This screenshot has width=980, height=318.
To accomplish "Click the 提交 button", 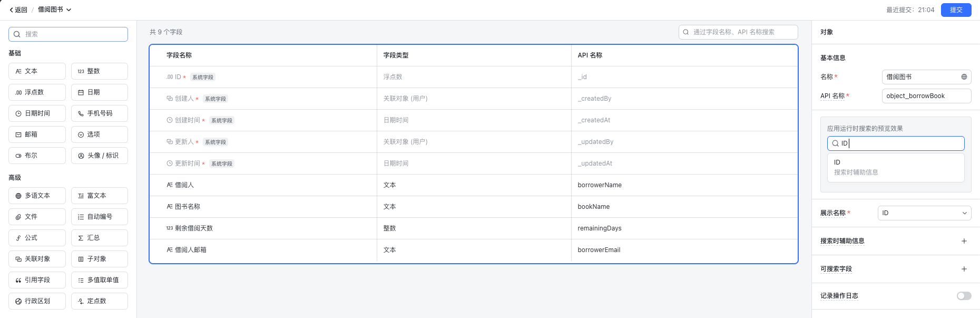I will [x=956, y=9].
